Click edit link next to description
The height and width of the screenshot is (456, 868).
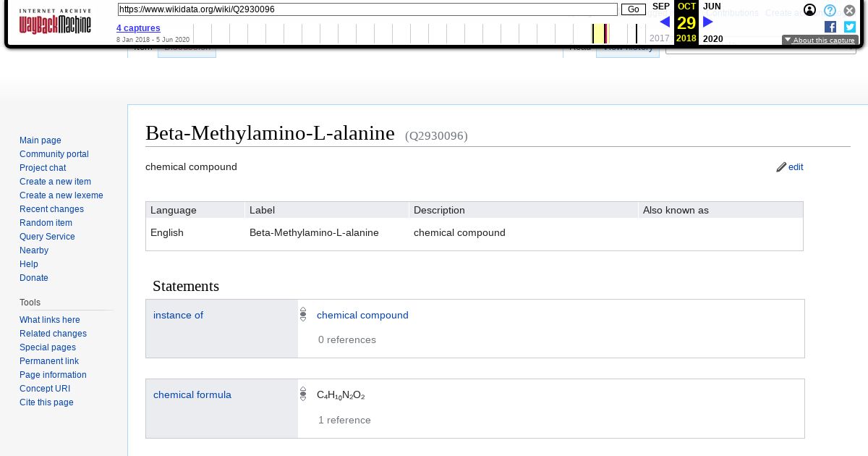pos(796,167)
